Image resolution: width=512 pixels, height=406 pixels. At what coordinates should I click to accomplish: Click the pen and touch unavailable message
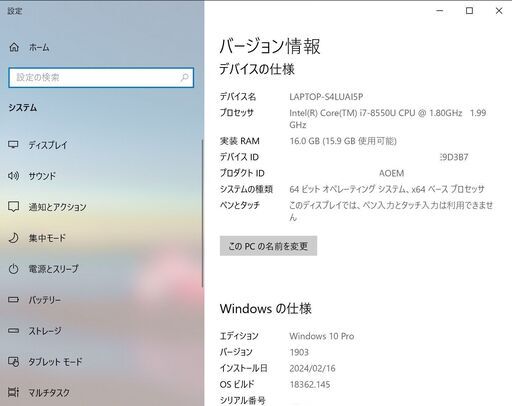391,211
